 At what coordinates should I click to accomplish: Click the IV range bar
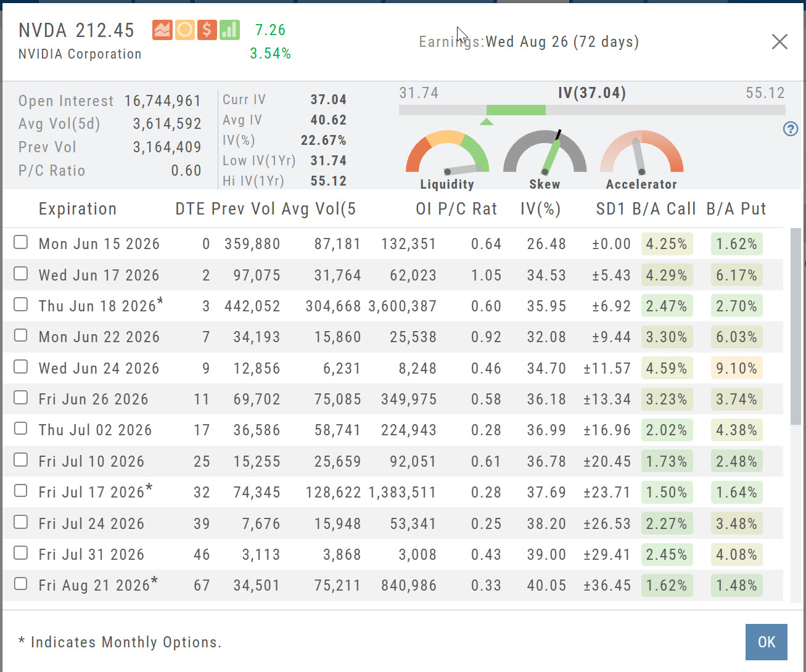592,110
